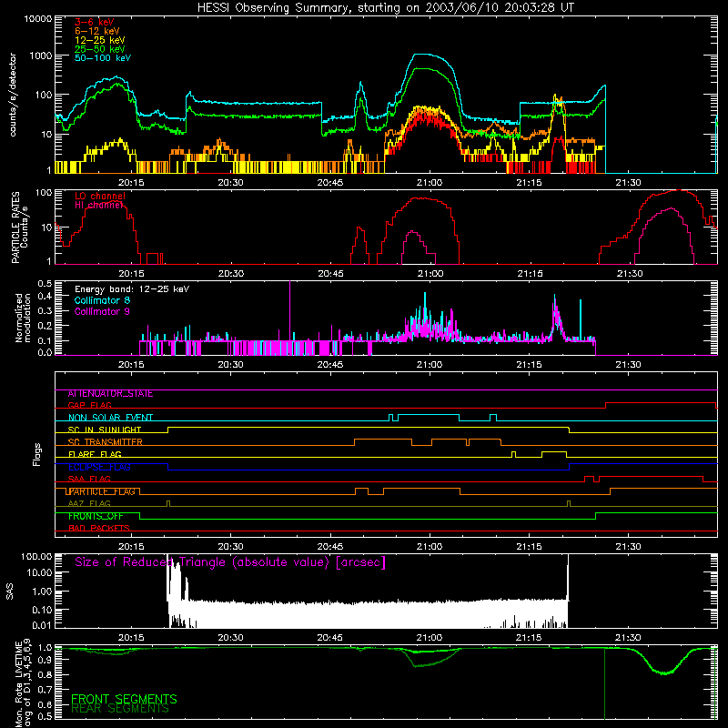Click the PARTICLE RATES axis label
This screenshot has height=728, width=728.
pos(19,227)
